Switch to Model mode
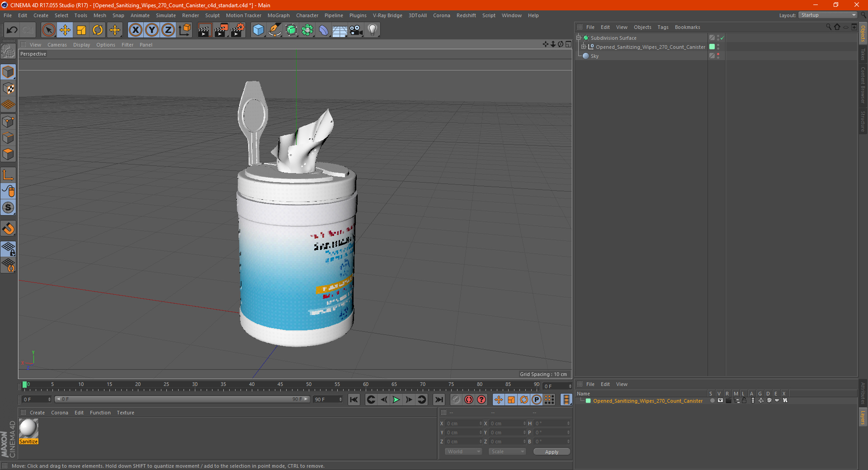This screenshot has width=868, height=470. click(8, 72)
